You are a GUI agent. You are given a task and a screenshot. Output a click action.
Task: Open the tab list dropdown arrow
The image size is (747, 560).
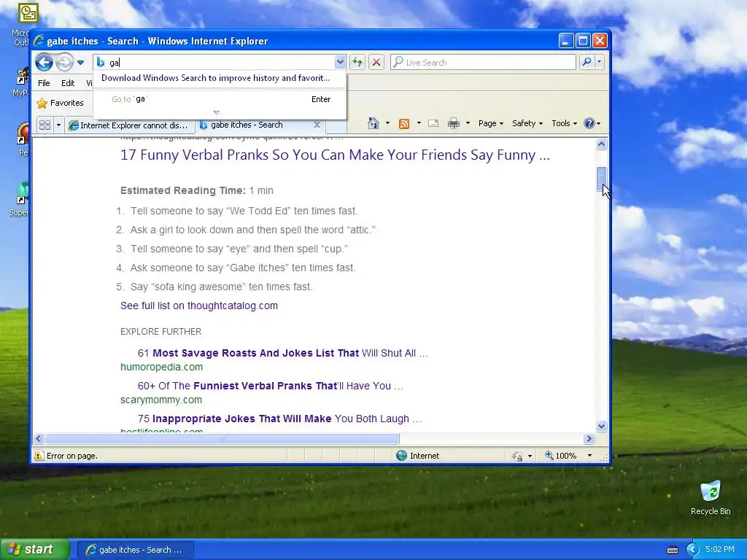click(58, 125)
